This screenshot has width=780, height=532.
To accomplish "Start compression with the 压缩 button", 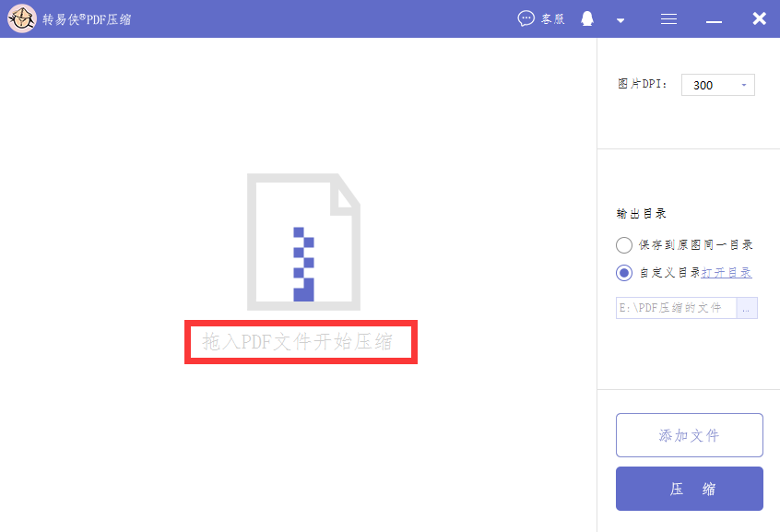I will [690, 489].
